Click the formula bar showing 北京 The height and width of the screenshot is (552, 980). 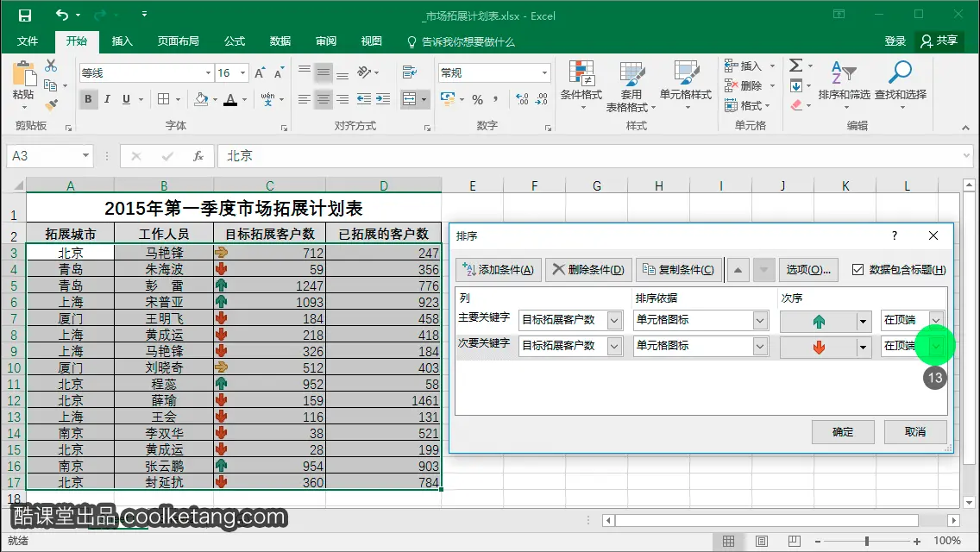[x=594, y=155]
